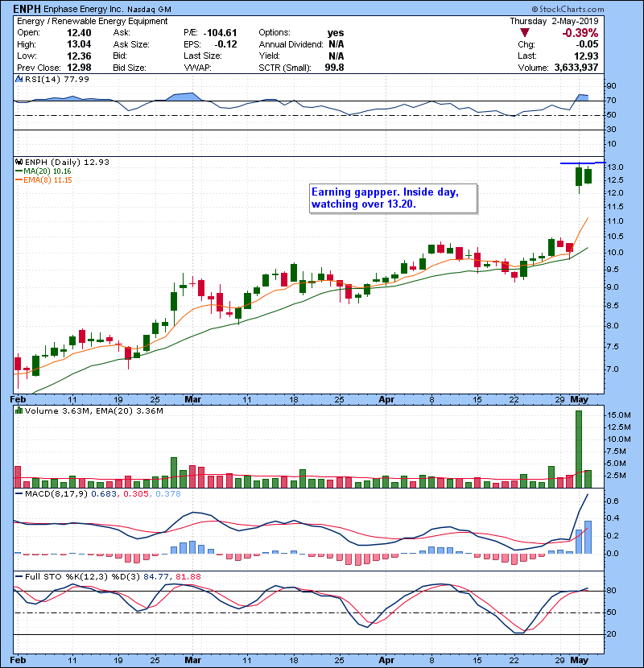Click the volume bars icon beside Volume 3.63M
The image size is (644, 668).
(19, 410)
